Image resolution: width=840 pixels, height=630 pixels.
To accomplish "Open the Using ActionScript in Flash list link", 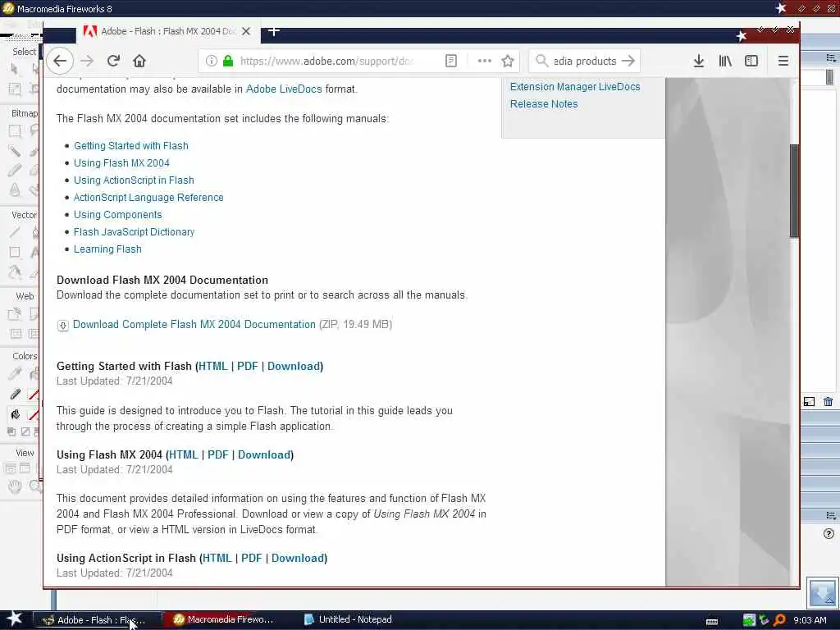I will pos(134,180).
